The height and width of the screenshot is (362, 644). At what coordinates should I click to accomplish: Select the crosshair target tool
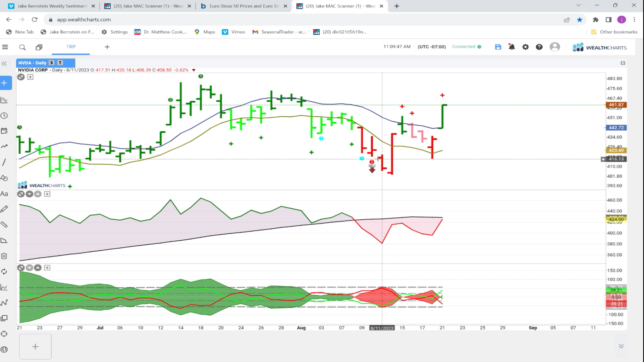point(4,334)
